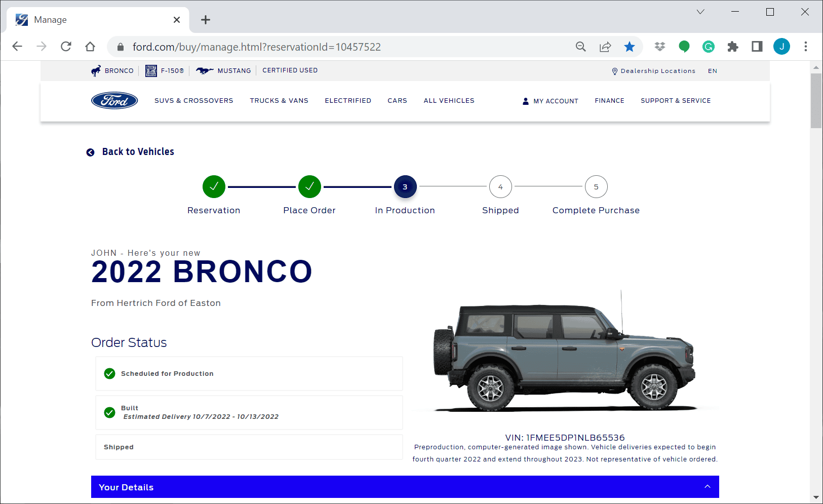Open SUPPORT & SERVICE menu
823x504 pixels.
(x=676, y=101)
